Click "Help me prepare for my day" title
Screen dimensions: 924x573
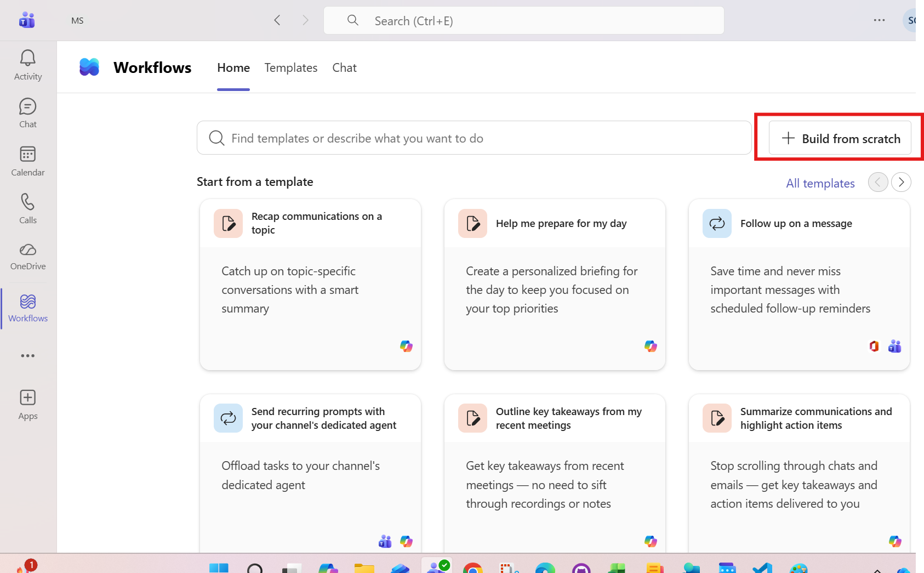(561, 223)
